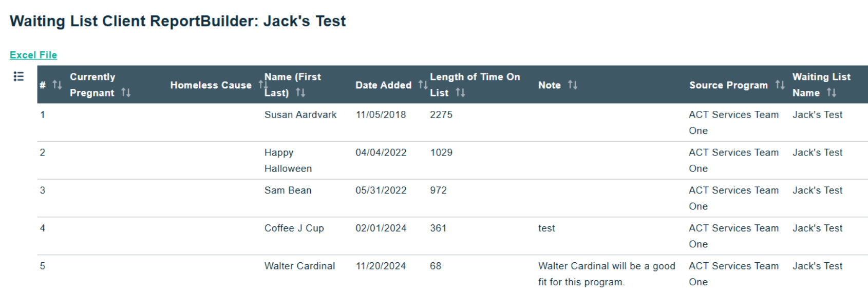Click the Waiting List Name sort arrows
Viewport: 868px width, 292px height.
pyautogui.click(x=832, y=92)
